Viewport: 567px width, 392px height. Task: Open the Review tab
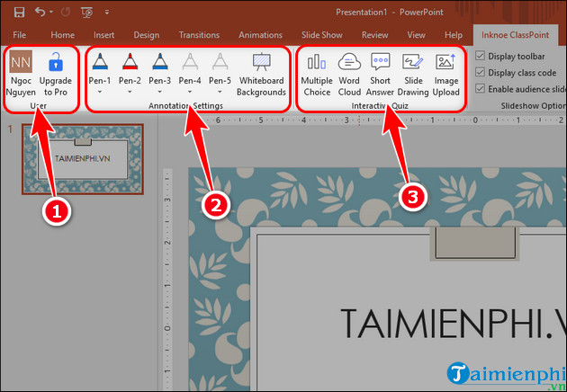[374, 35]
